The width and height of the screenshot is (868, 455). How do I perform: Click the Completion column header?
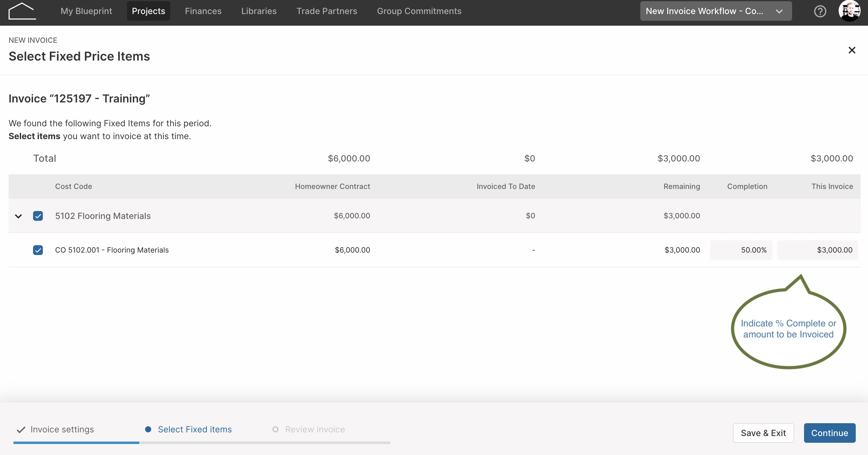click(747, 187)
